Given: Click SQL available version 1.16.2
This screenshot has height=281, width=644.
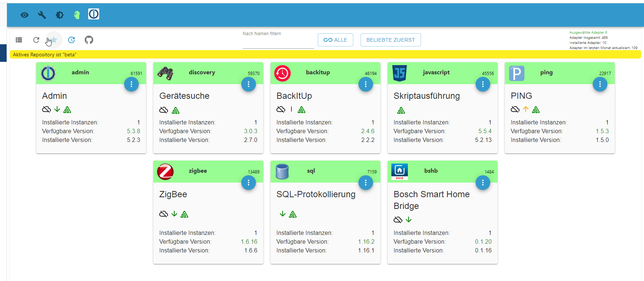Looking at the screenshot, I should (366, 241).
